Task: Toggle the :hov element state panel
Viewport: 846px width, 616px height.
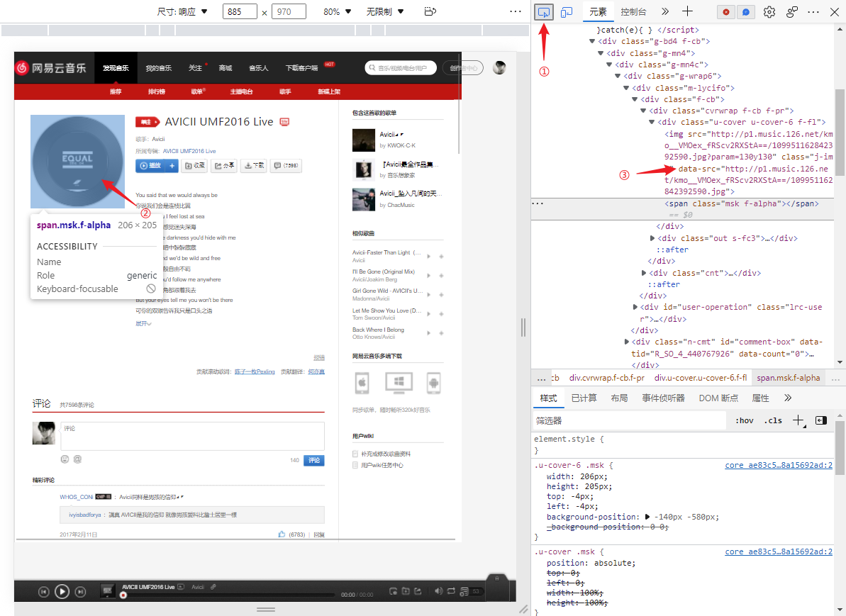Action: [x=744, y=420]
